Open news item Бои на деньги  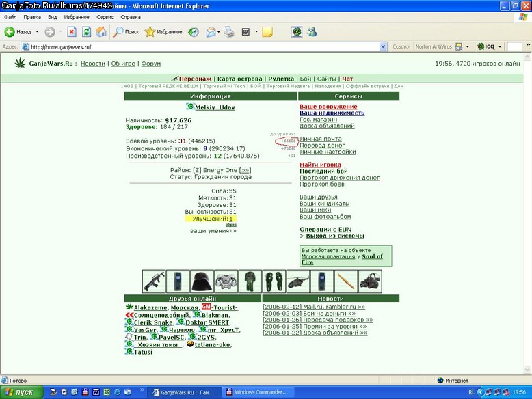coord(309,313)
